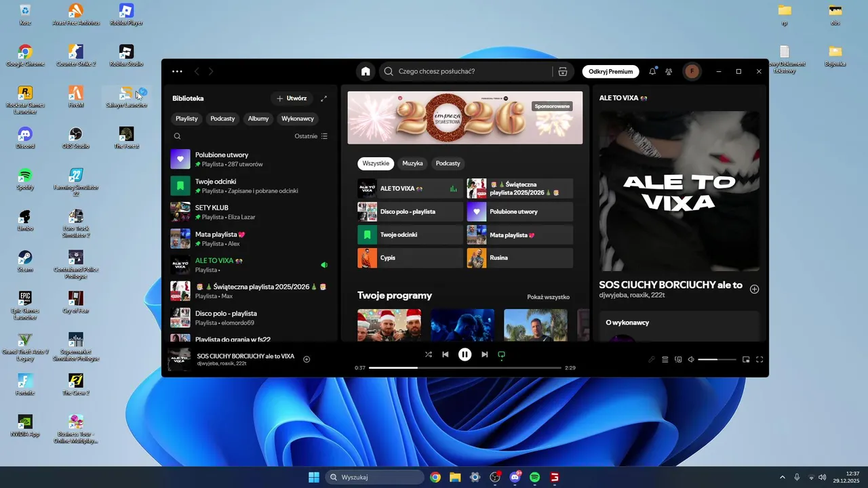Click the volume slider
The width and height of the screenshot is (868, 488).
pyautogui.click(x=717, y=359)
